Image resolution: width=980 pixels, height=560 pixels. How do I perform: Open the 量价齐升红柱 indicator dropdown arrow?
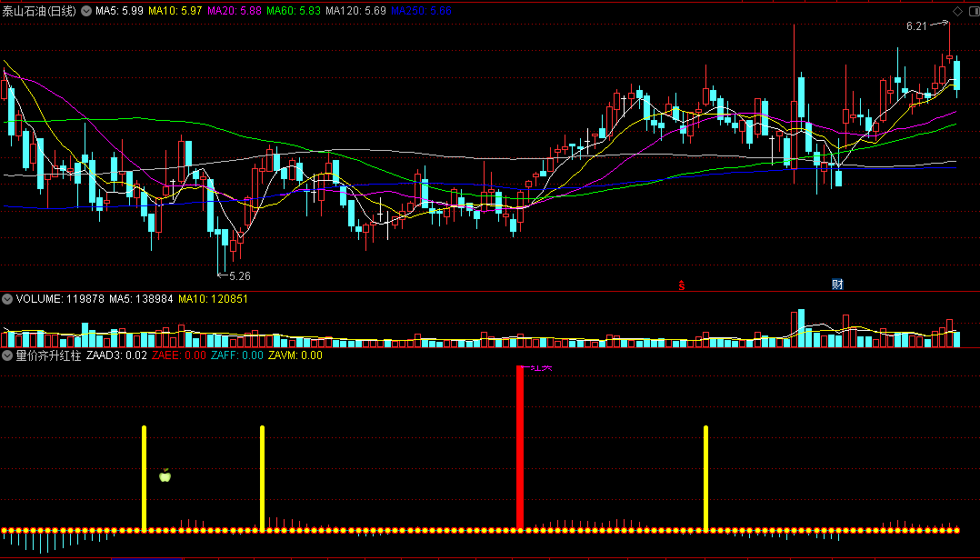click(x=7, y=355)
